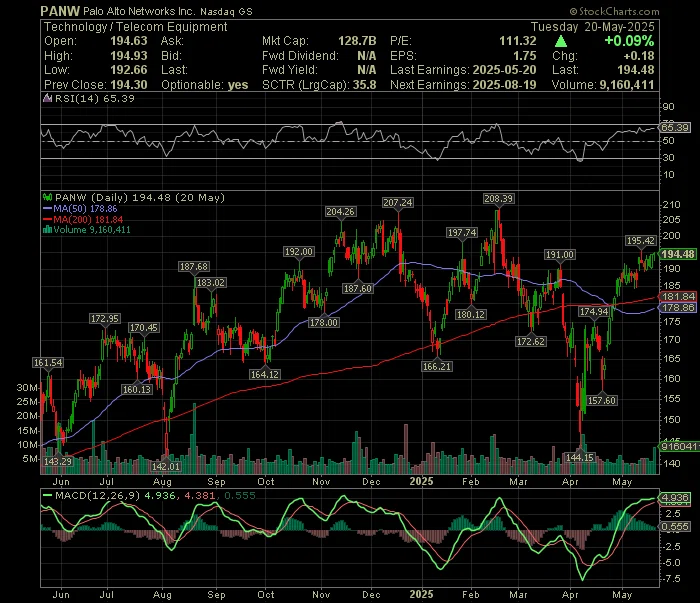Click the 178.86 MA50 axis tag
The height and width of the screenshot is (603, 700).
[678, 308]
